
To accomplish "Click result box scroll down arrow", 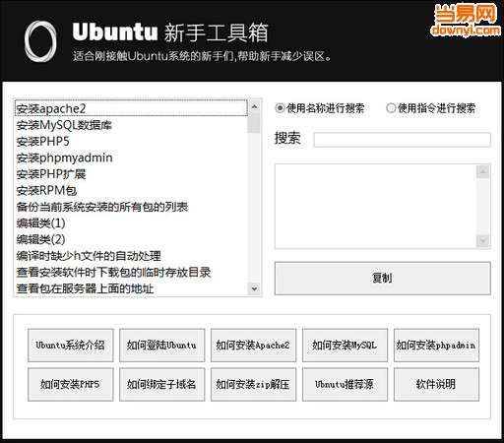I will point(482,240).
